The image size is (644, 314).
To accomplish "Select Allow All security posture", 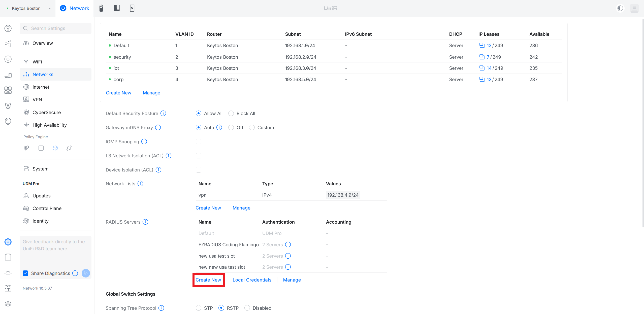I will pyautogui.click(x=199, y=113).
